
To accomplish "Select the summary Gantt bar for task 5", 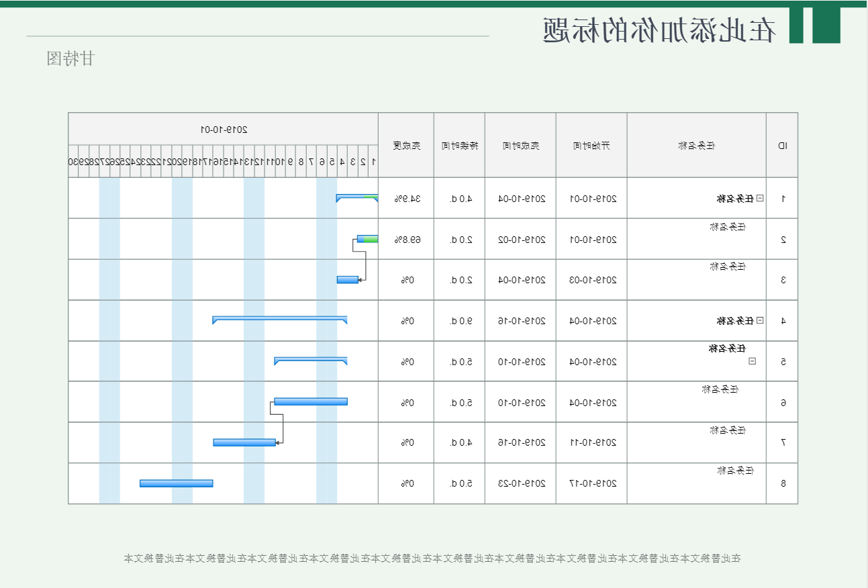I will [x=311, y=361].
